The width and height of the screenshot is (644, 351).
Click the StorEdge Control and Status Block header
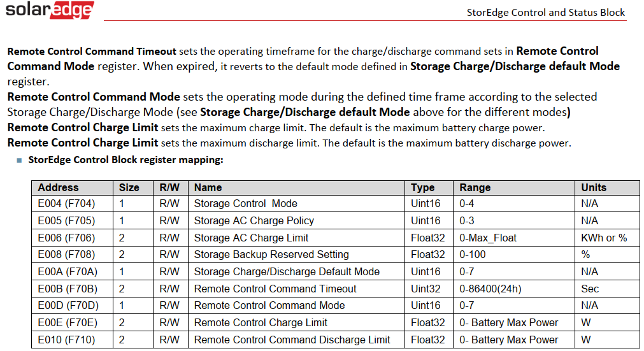pos(546,12)
